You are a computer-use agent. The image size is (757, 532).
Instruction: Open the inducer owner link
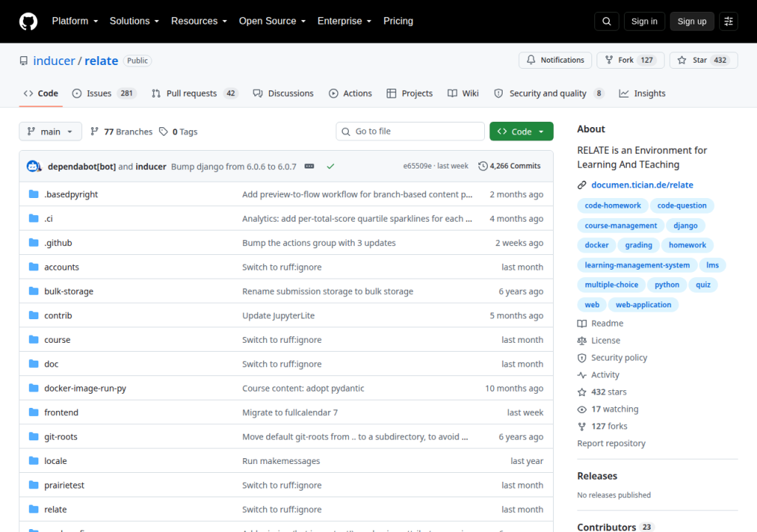[54, 61]
